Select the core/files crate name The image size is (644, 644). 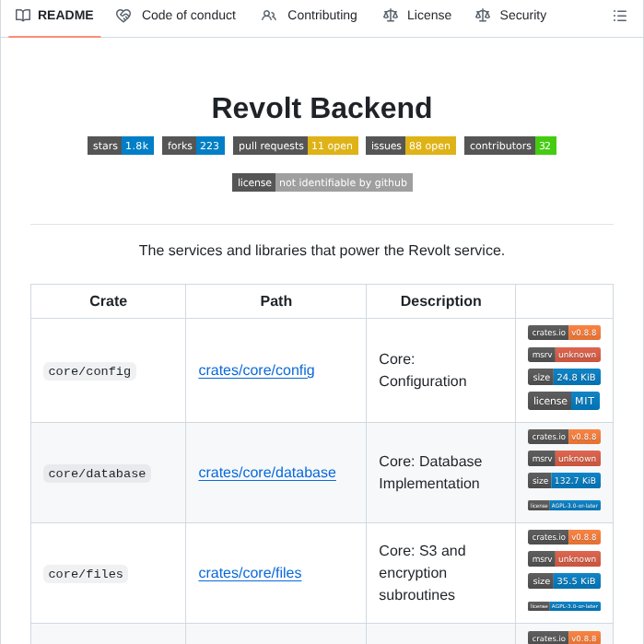point(86,574)
